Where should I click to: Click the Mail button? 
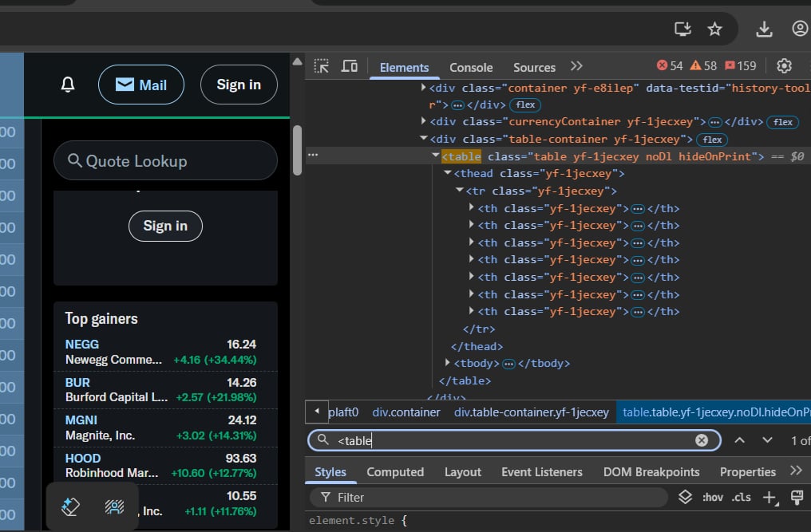tap(141, 85)
